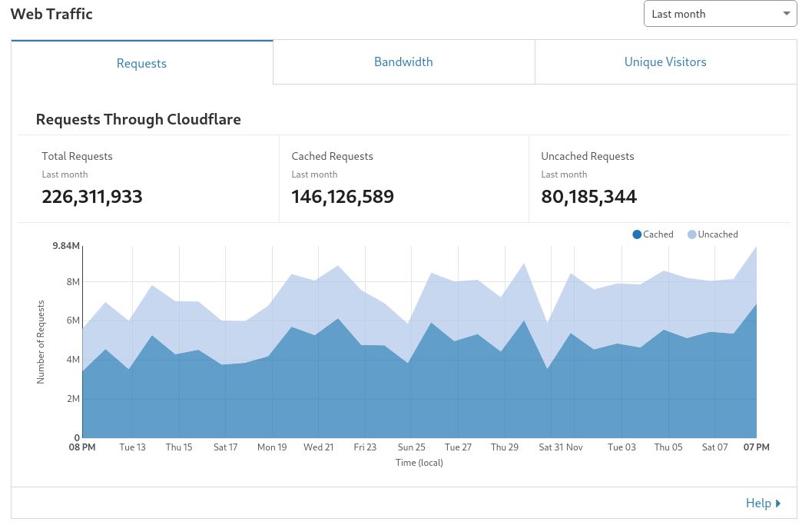Open the Help link
Image resolution: width=812 pixels, height=525 pixels.
pyautogui.click(x=757, y=503)
